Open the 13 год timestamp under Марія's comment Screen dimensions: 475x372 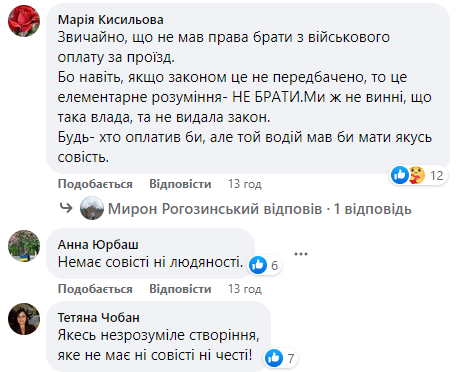(x=245, y=184)
